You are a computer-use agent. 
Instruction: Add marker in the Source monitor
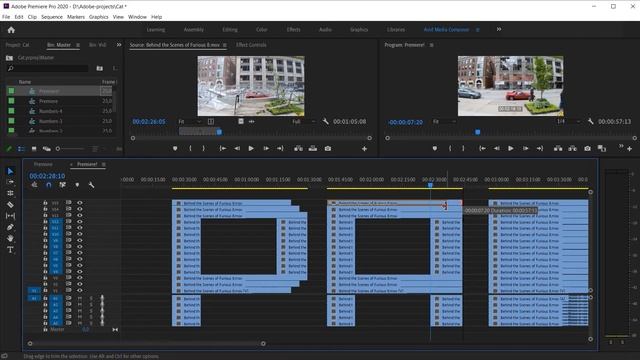click(175, 149)
